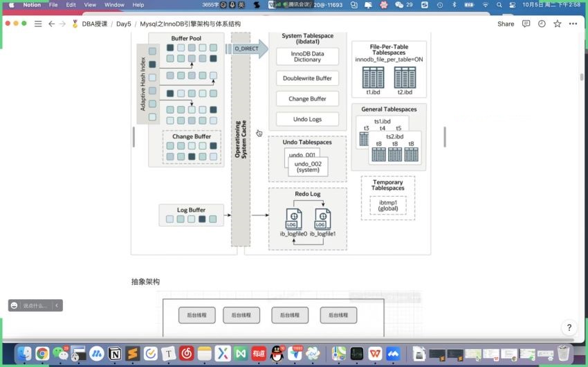Click the emoji icon in chat bar
Image resolution: width=588 pixels, height=367 pixels.
[14, 305]
